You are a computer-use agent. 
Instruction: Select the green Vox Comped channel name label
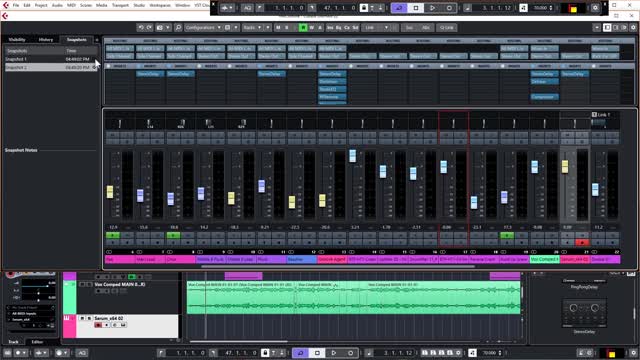(x=544, y=259)
